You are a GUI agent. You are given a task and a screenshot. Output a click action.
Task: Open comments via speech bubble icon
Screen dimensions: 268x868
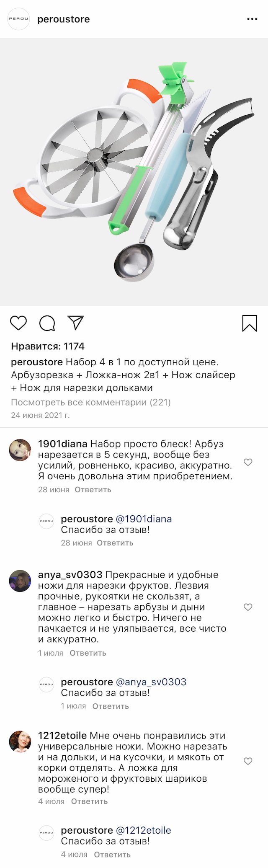[47, 323]
